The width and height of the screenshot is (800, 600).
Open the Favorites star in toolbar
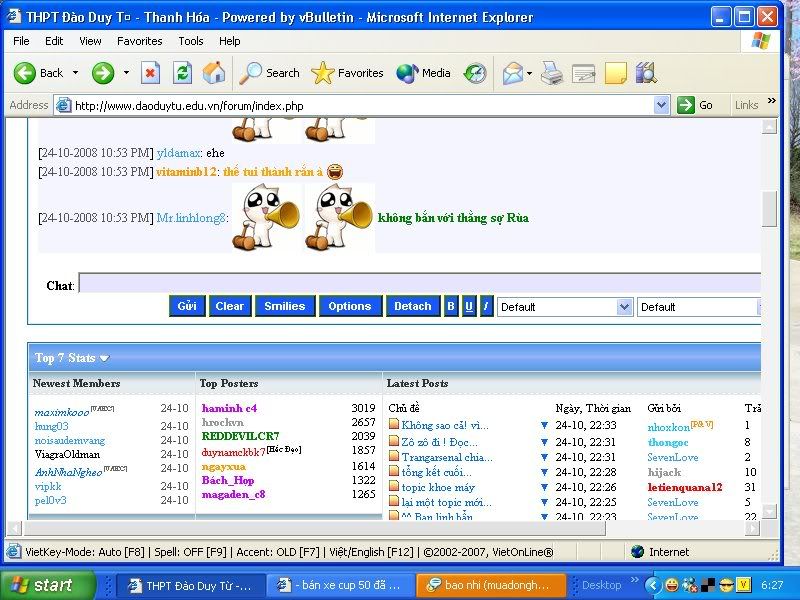click(x=347, y=73)
